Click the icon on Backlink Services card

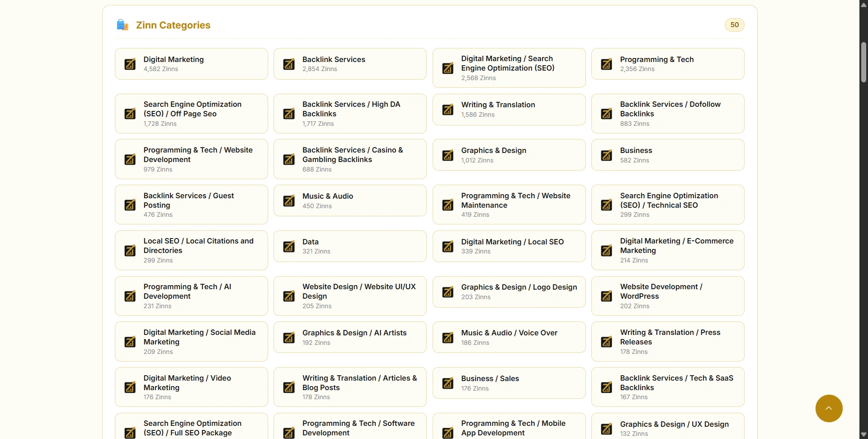pos(289,64)
